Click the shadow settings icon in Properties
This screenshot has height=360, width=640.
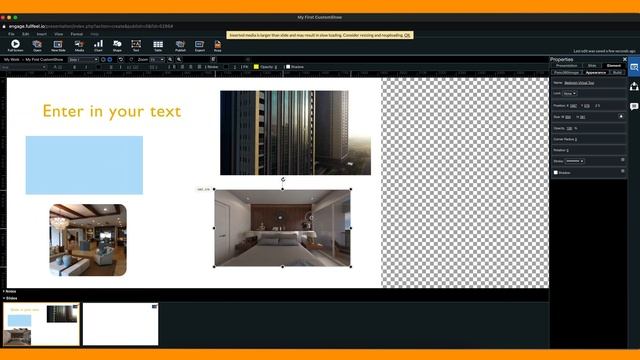pos(622,171)
